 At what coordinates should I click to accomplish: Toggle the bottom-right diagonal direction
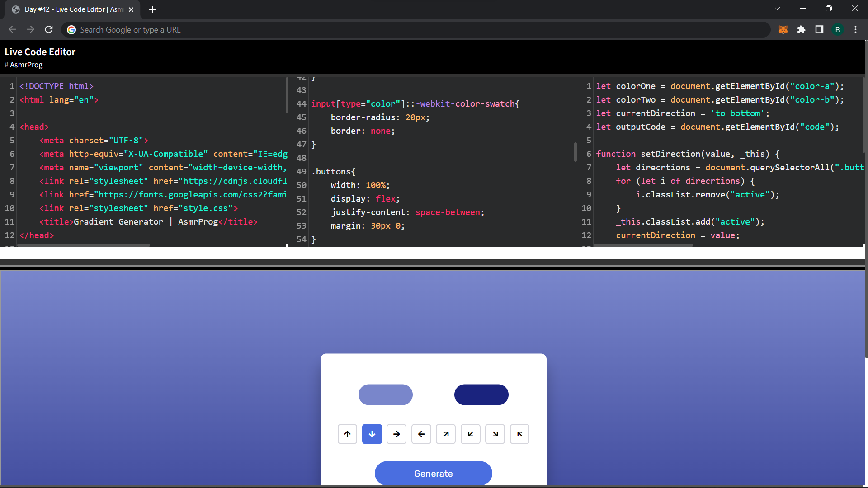click(x=495, y=434)
